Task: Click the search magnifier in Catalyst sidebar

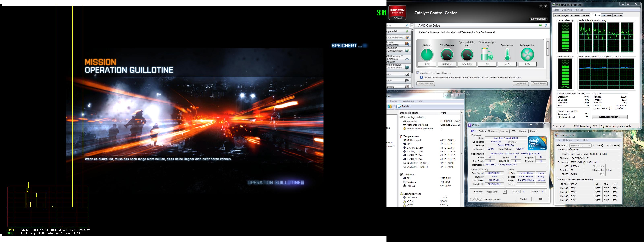Action: (407, 26)
